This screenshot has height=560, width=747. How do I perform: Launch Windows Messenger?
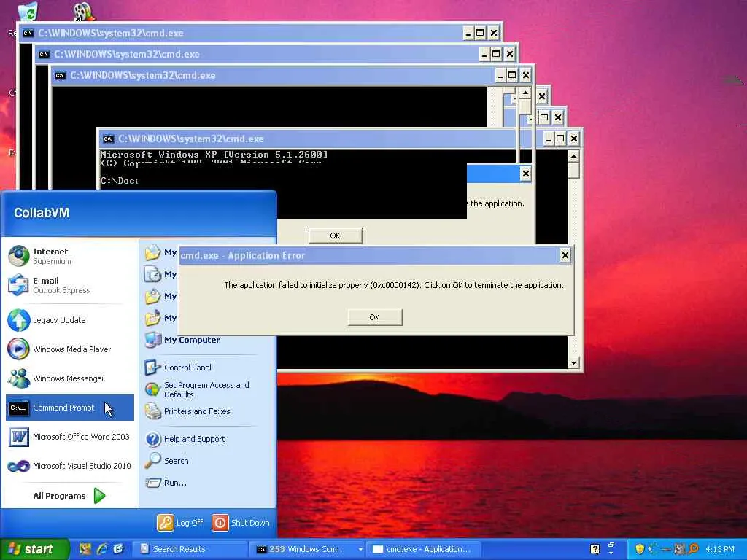coord(69,378)
